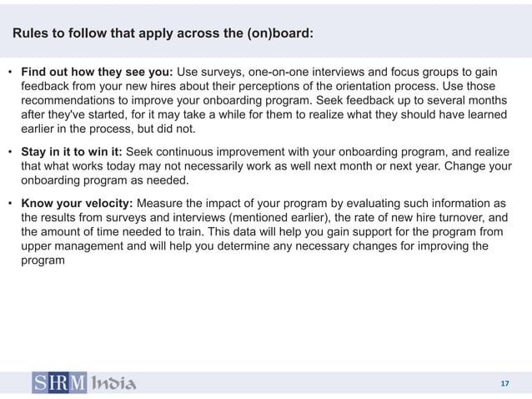Click the sentence starting 'Change your'
The height and width of the screenshot is (399, 532).
[479, 167]
